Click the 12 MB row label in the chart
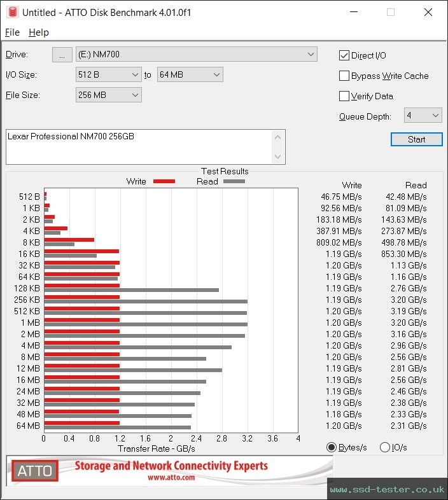Viewport: 448px width, 500px height. click(x=28, y=368)
